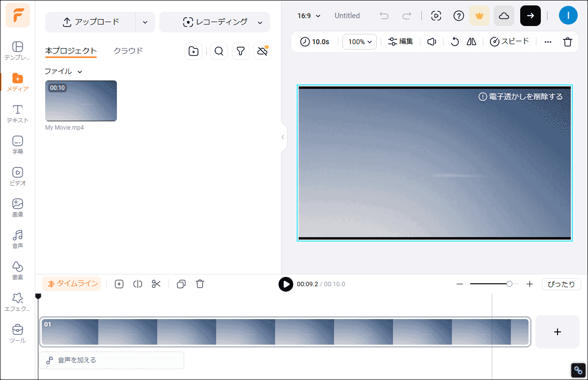Undo the last action
This screenshot has width=588, height=380.
(384, 16)
